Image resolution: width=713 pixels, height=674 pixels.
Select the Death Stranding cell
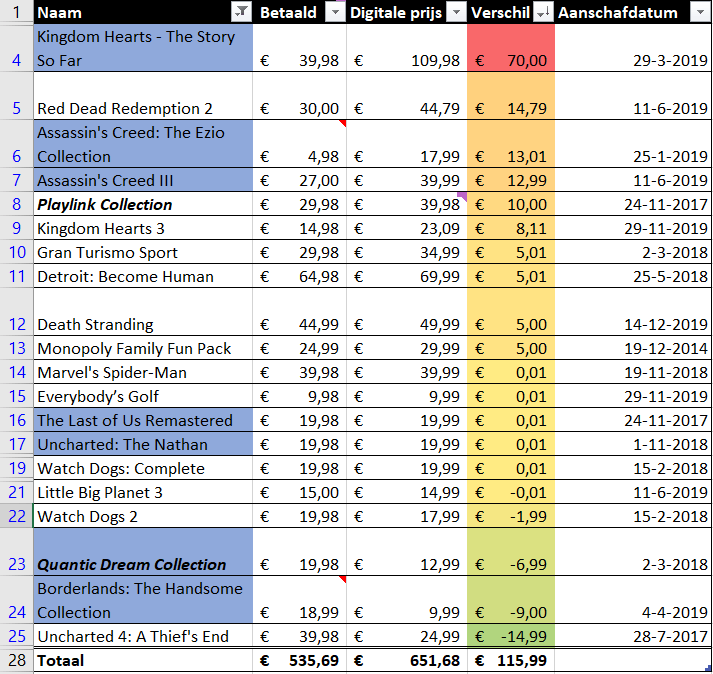(x=143, y=312)
